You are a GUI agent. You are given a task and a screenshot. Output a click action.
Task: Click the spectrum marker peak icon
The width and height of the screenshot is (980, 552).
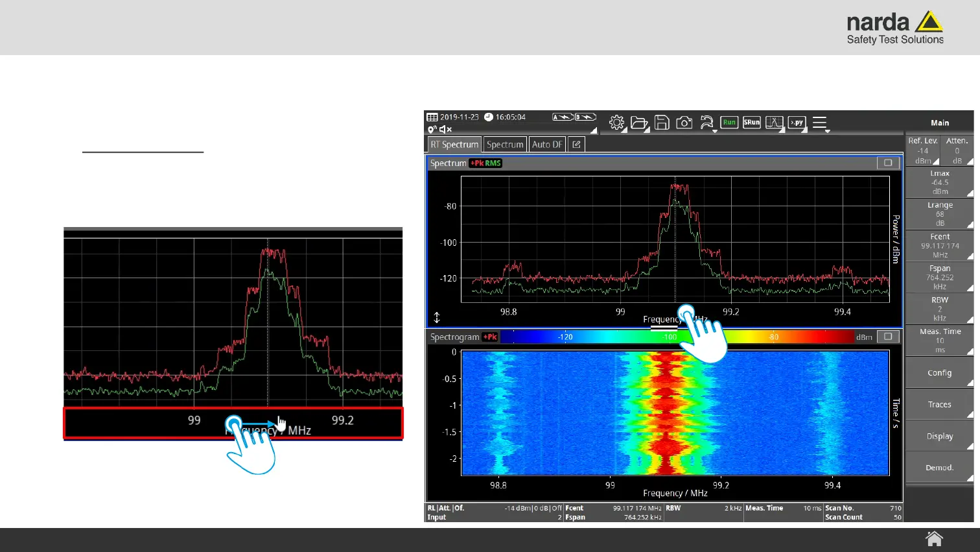pyautogui.click(x=774, y=122)
